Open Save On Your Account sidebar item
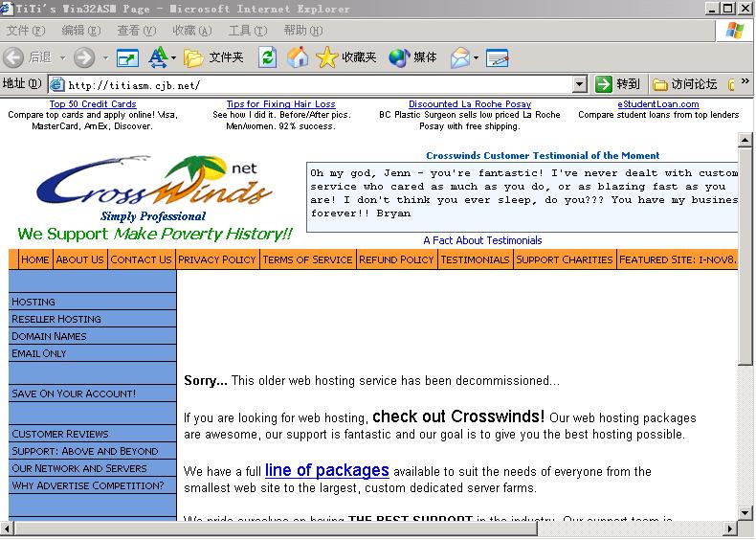 [92, 394]
